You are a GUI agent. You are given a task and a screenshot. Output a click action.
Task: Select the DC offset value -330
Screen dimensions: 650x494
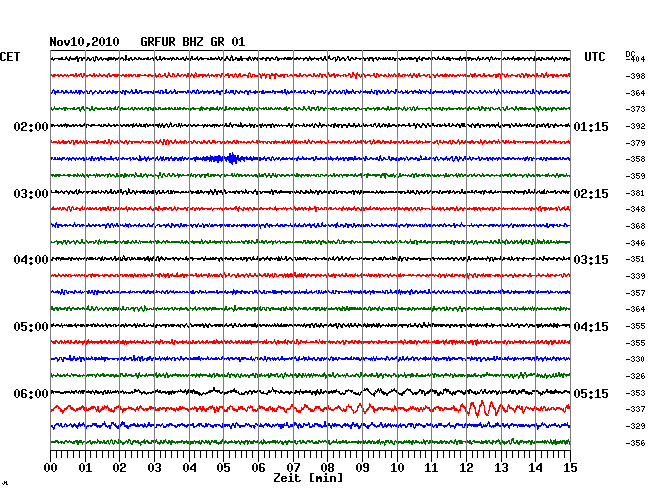pos(635,359)
